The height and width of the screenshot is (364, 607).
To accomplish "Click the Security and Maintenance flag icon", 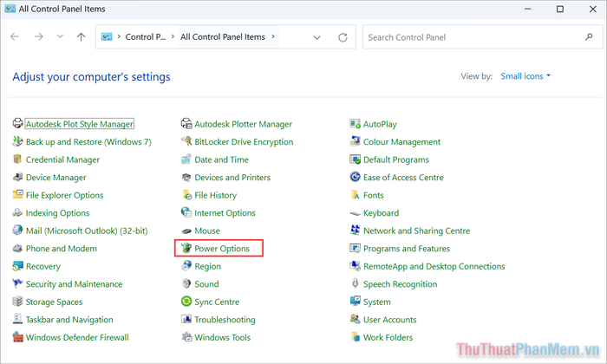I will click(x=18, y=283).
